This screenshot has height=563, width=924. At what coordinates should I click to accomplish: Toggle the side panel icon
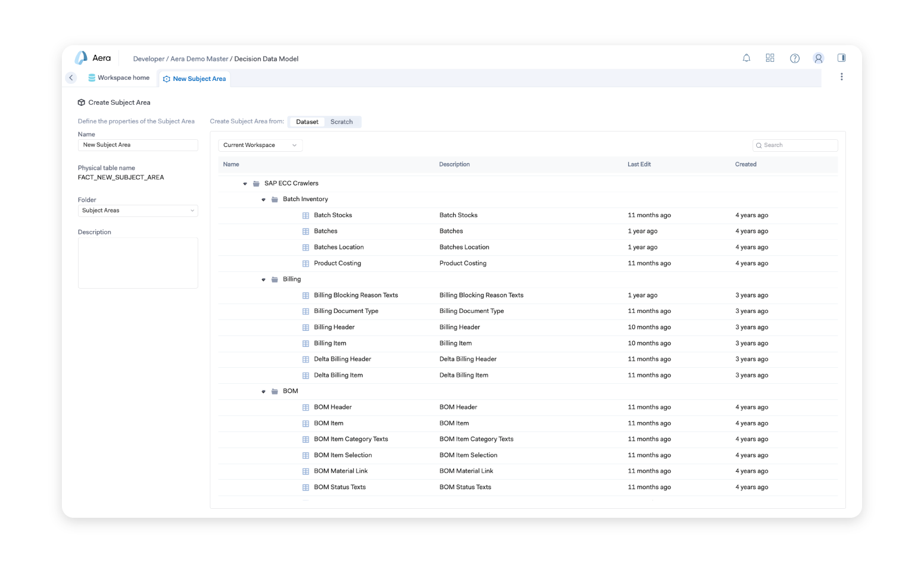click(842, 58)
